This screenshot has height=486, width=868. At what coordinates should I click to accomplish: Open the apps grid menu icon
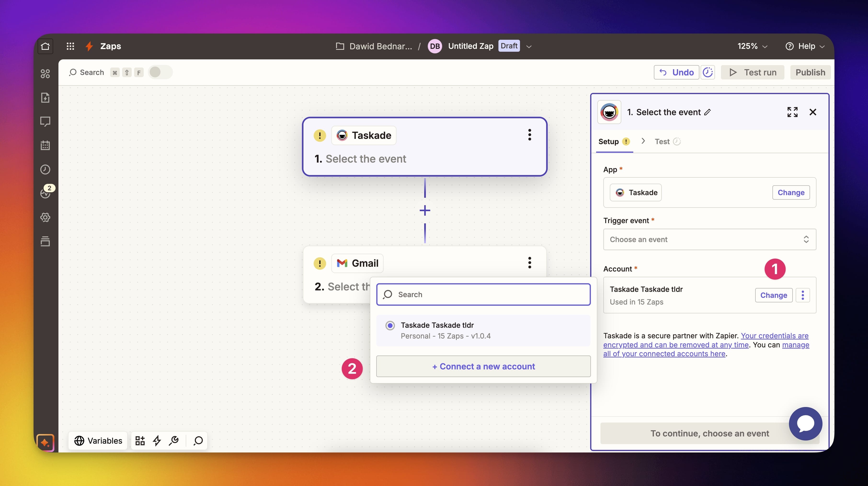(70, 46)
